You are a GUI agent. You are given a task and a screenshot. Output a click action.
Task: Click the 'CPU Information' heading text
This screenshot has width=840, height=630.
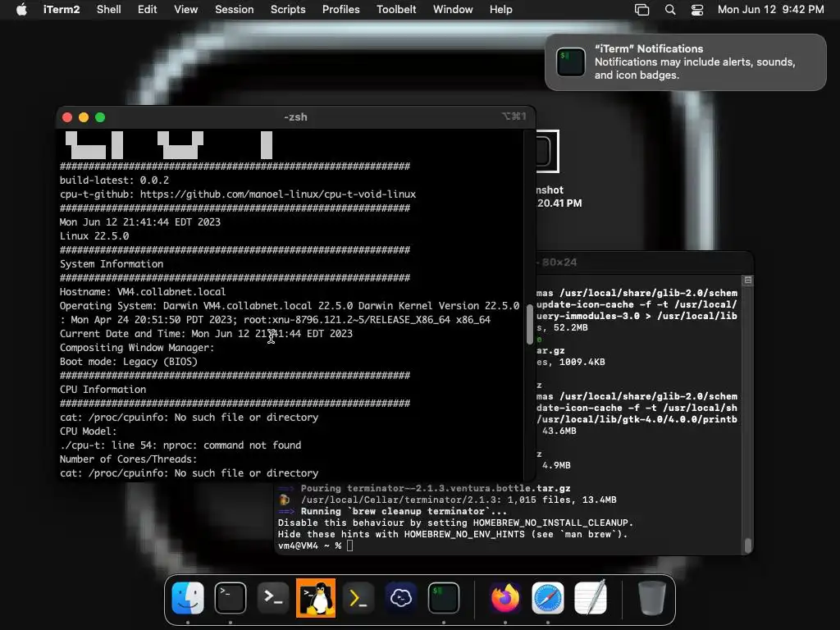[103, 390]
